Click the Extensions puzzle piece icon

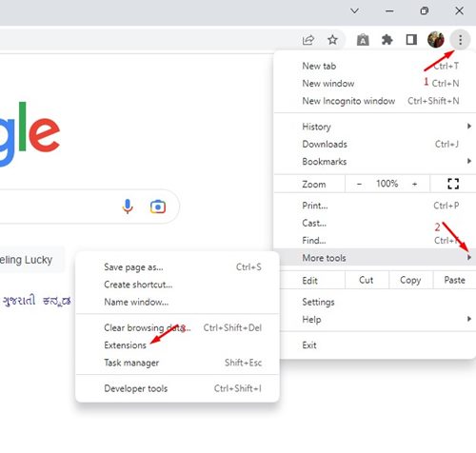coord(387,40)
